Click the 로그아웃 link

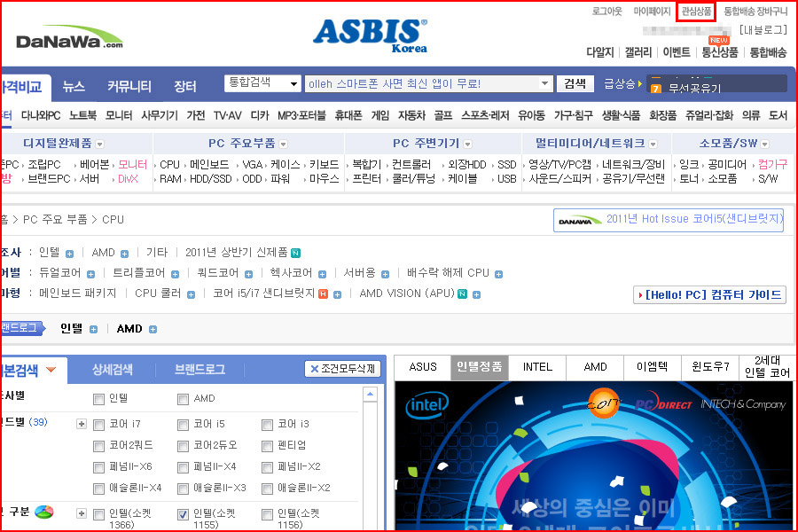(x=606, y=12)
